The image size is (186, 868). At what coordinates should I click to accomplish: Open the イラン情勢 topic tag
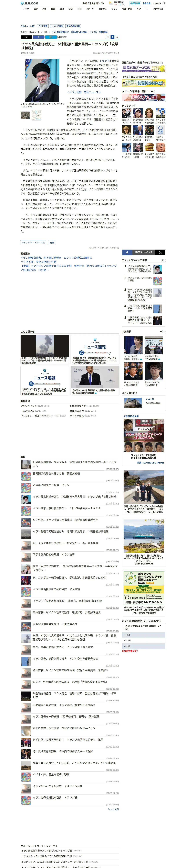coord(43,26)
